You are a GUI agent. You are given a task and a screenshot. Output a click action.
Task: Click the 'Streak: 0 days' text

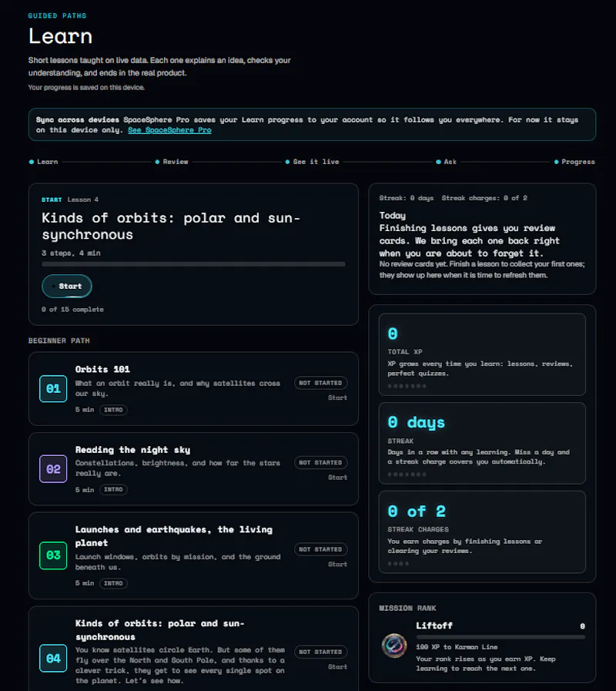407,198
